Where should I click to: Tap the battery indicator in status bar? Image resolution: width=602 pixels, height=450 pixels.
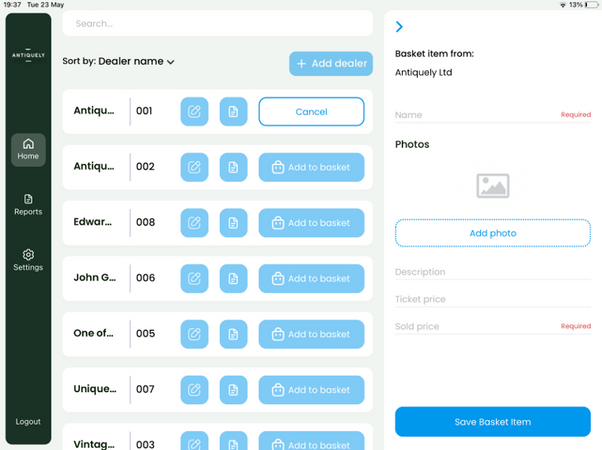(x=591, y=5)
